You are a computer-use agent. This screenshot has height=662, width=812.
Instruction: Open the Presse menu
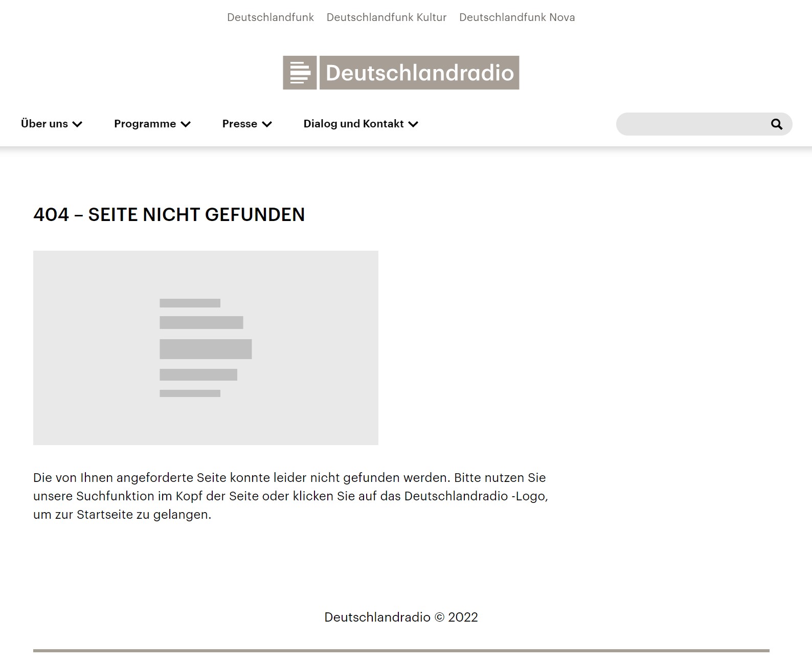pos(247,124)
